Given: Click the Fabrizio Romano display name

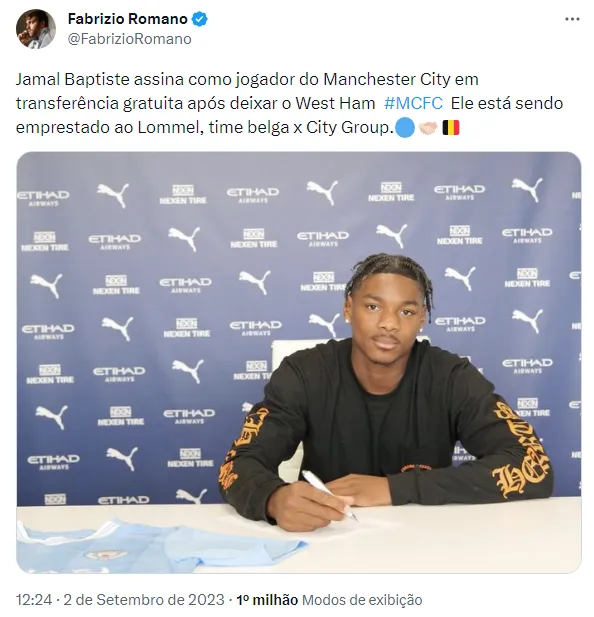Looking at the screenshot, I should 127,19.
